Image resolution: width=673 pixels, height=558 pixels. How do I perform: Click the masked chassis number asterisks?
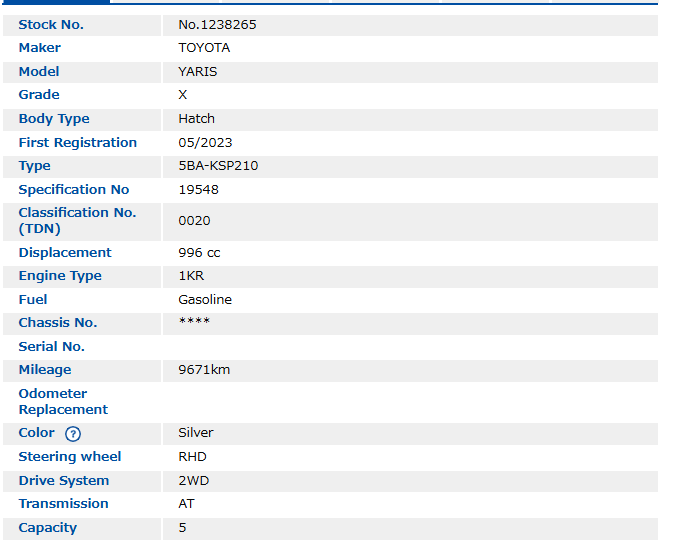tap(194, 323)
